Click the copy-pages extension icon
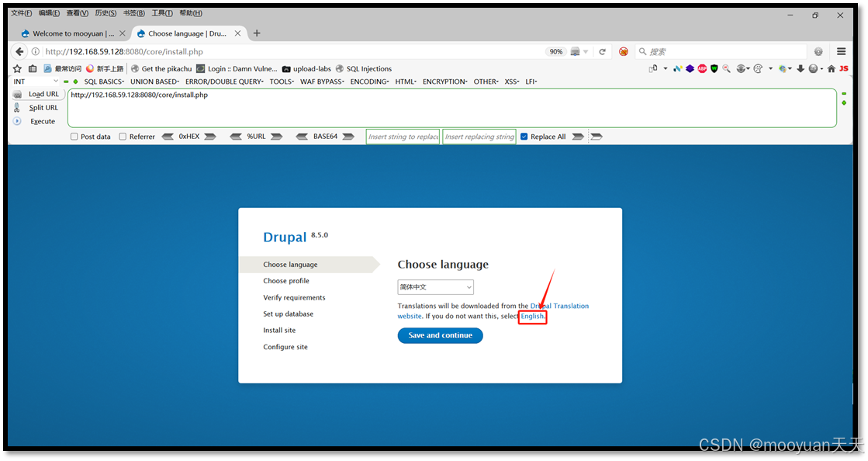This screenshot has width=868, height=461. (x=653, y=69)
